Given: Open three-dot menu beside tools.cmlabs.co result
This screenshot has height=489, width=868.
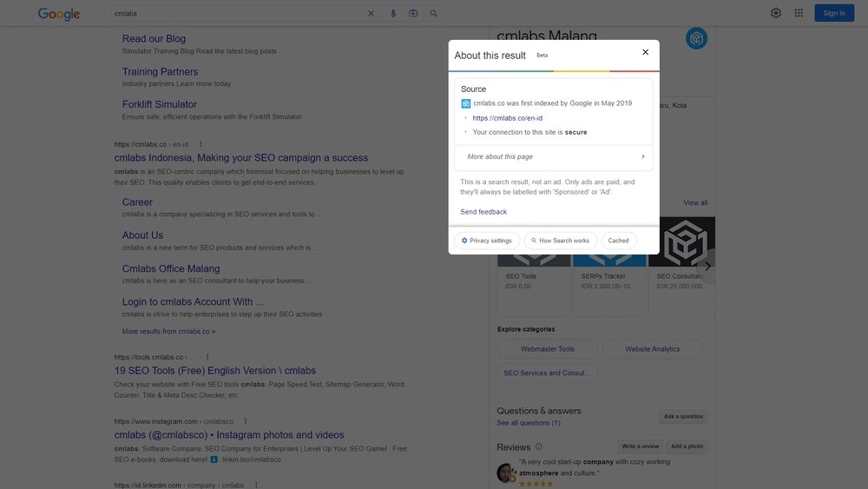Looking at the screenshot, I should click(207, 357).
